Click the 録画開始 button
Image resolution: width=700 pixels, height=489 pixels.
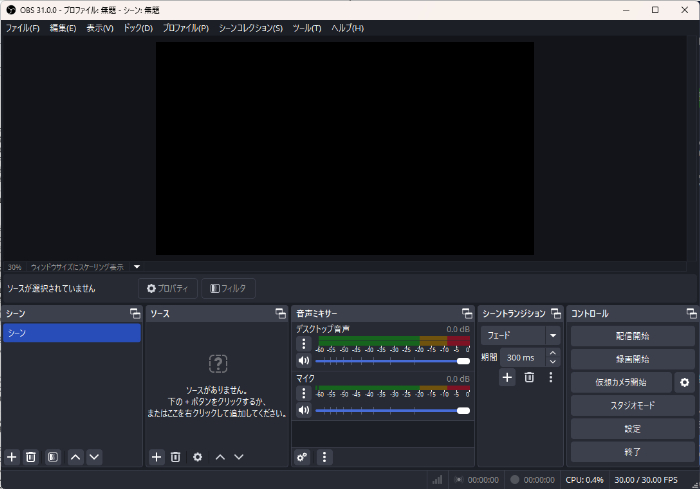coord(632,359)
